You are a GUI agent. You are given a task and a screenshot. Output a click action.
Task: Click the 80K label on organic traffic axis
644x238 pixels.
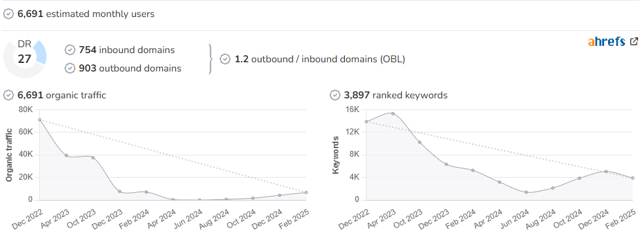point(26,109)
